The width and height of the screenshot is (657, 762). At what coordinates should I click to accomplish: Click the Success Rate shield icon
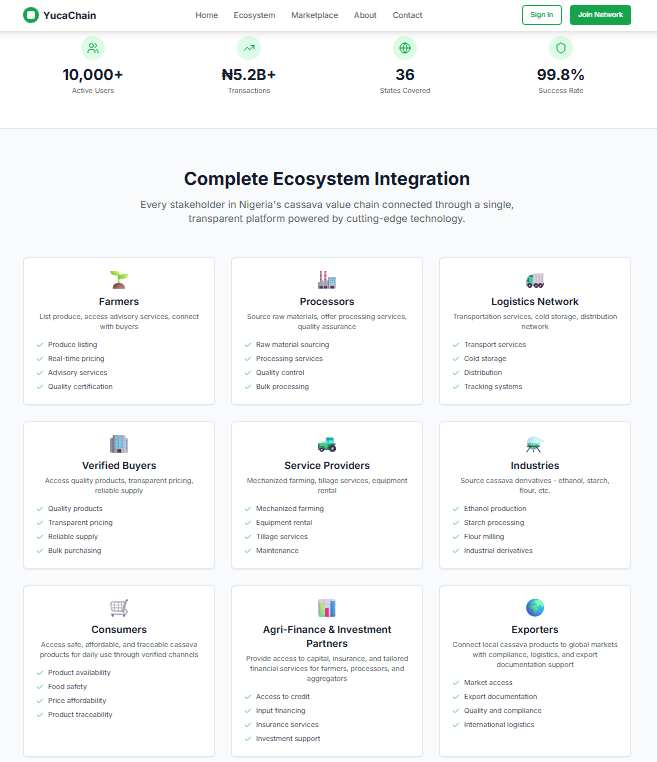point(561,48)
